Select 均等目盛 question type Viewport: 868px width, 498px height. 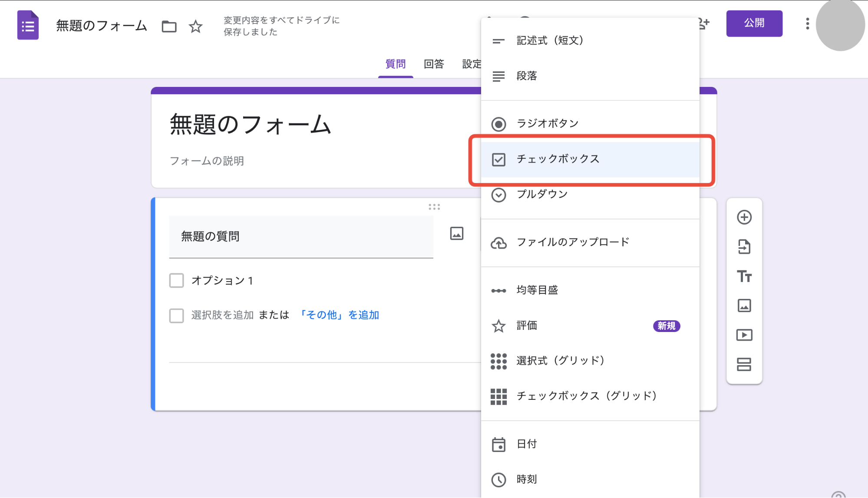pos(590,290)
